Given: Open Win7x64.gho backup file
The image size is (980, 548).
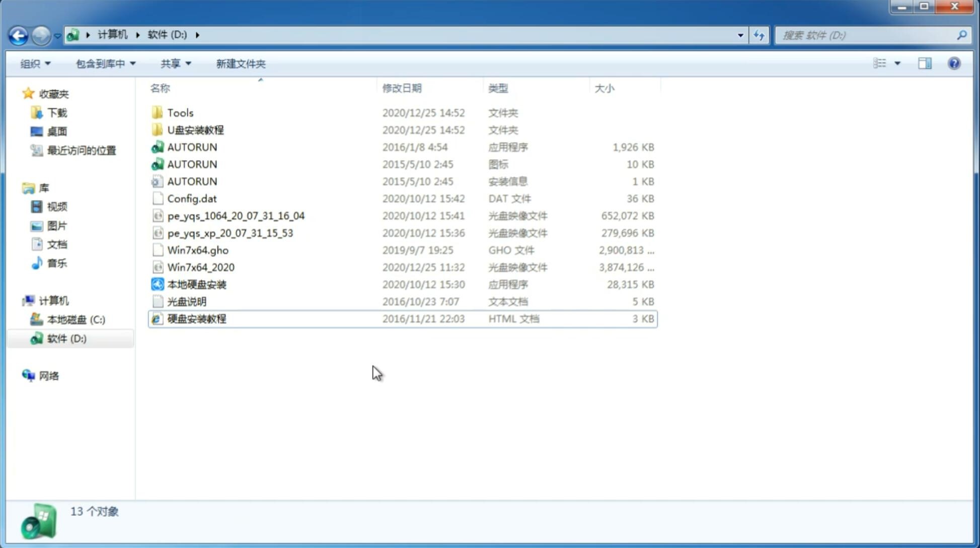Looking at the screenshot, I should point(198,250).
